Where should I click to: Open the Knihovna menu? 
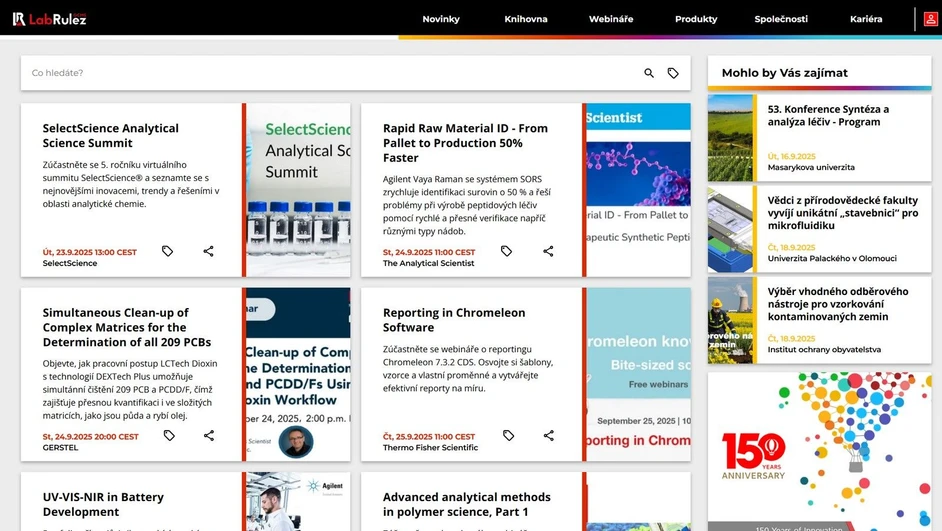526,19
